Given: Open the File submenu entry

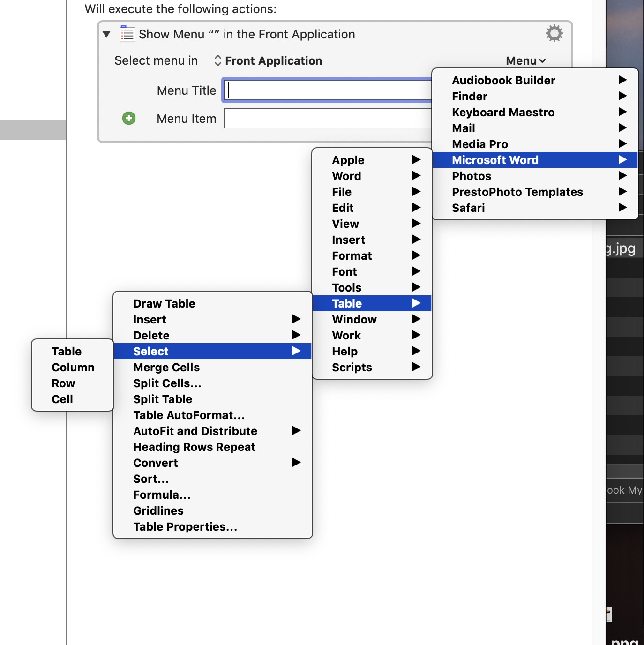Looking at the screenshot, I should coord(372,192).
